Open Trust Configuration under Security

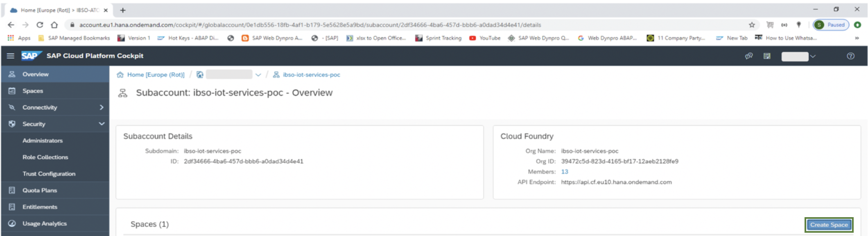(49, 174)
